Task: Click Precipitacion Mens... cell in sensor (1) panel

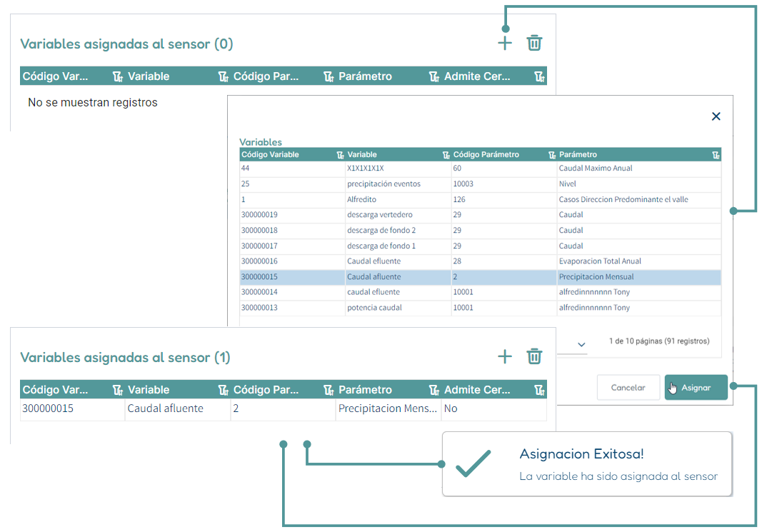Action: [388, 408]
